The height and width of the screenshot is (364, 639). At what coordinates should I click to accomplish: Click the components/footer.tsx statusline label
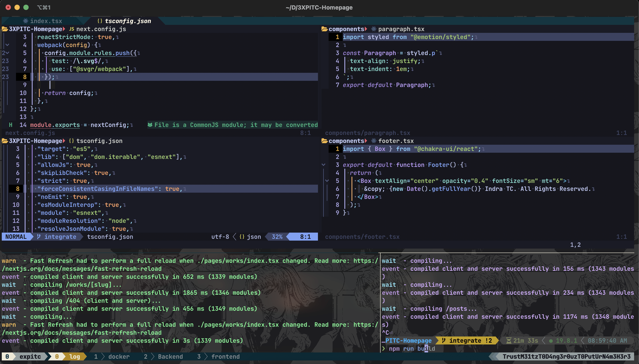pyautogui.click(x=362, y=237)
